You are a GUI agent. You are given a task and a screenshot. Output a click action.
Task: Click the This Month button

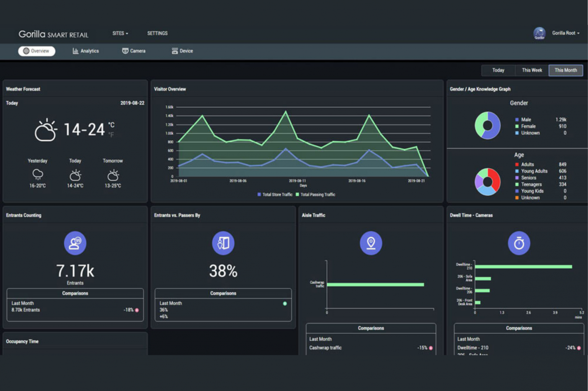click(566, 70)
